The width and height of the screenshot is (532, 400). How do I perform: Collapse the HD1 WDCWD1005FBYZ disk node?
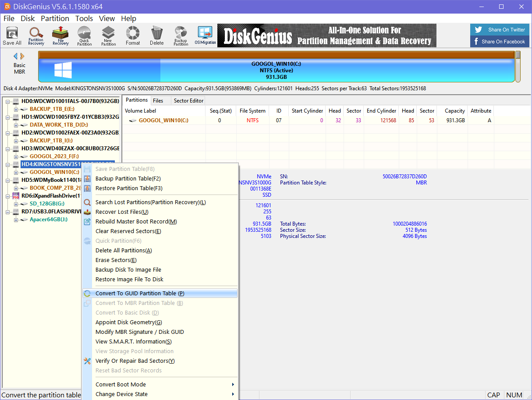click(8, 117)
